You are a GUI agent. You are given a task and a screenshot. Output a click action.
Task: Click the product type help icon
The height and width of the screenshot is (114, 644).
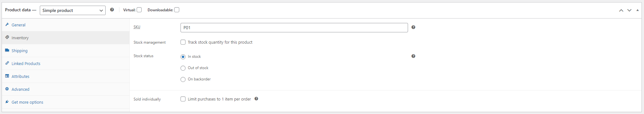click(112, 10)
